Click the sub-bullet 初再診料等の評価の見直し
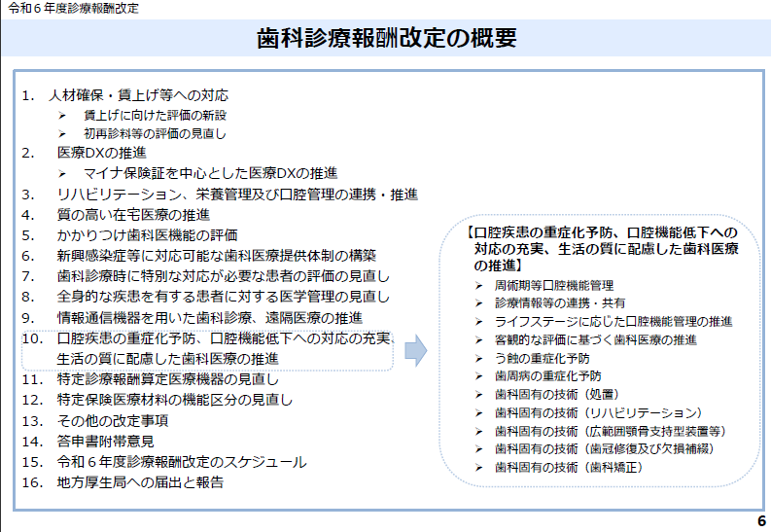The height and width of the screenshot is (532, 771). click(168, 133)
